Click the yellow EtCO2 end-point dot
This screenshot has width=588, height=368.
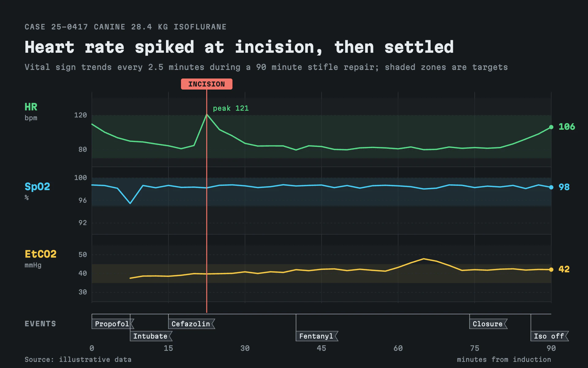(551, 270)
